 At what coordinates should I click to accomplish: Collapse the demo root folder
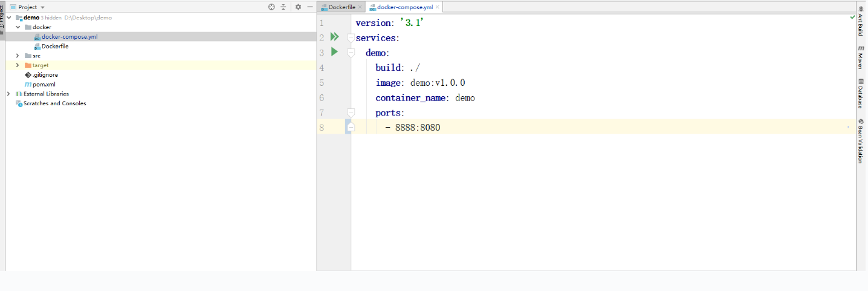tap(9, 18)
